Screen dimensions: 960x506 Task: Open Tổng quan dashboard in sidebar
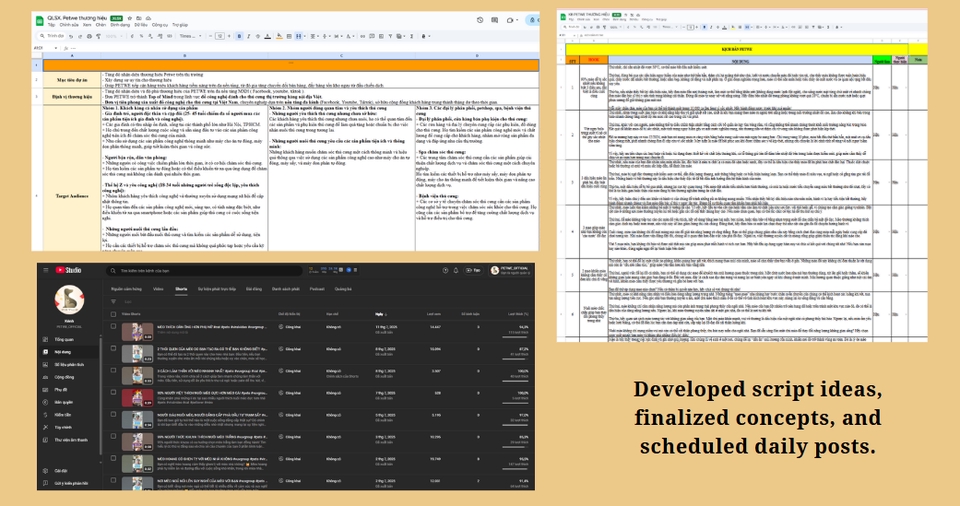[x=63, y=339]
